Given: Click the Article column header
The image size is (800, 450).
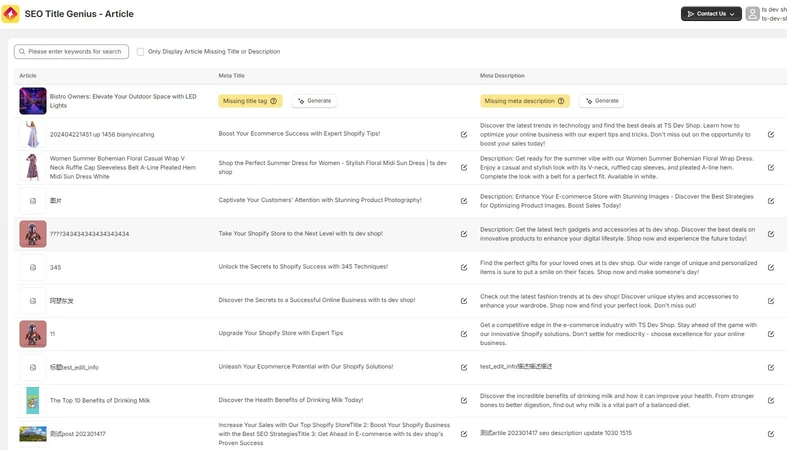Looking at the screenshot, I should pos(28,76).
